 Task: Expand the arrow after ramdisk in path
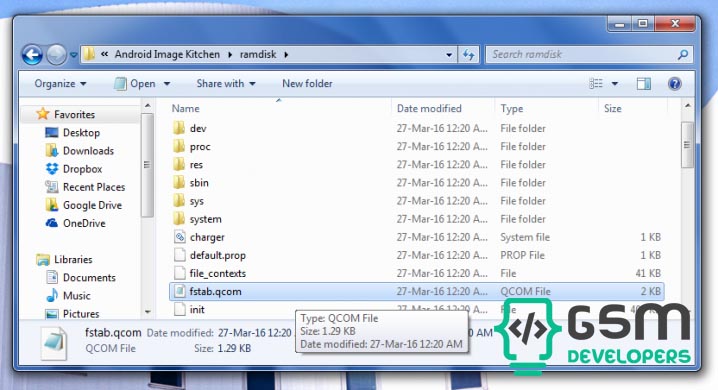tap(286, 54)
